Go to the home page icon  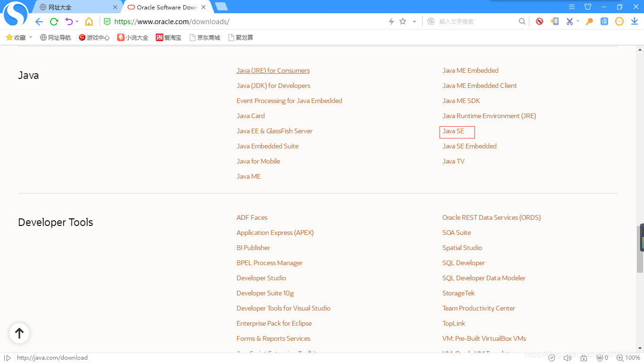click(x=89, y=22)
